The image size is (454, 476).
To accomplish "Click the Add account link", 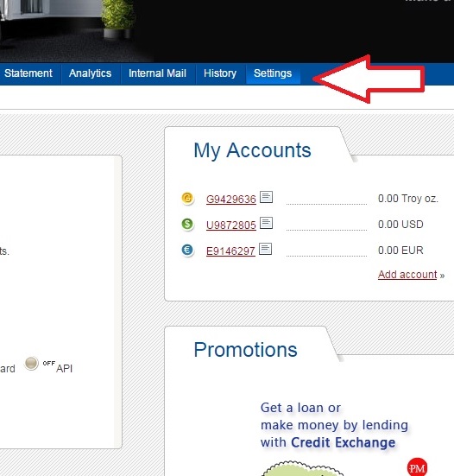I will pos(407,275).
